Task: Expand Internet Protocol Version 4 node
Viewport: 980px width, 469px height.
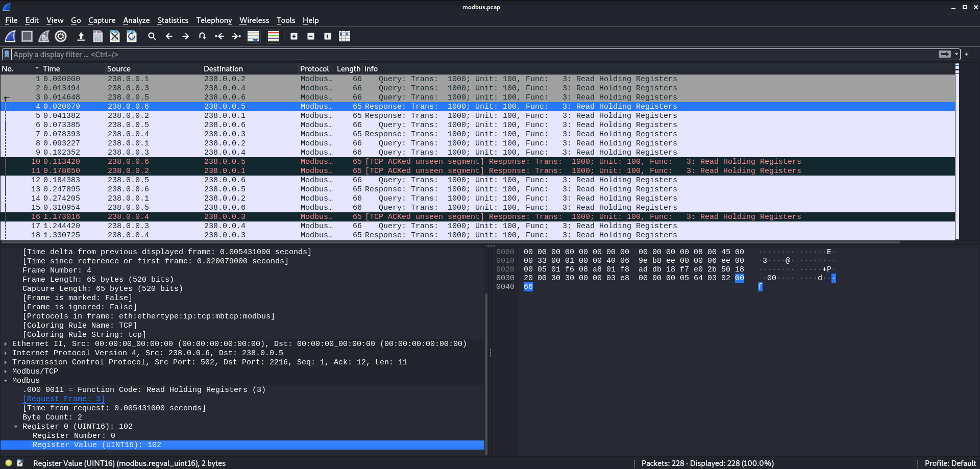Action: point(6,353)
